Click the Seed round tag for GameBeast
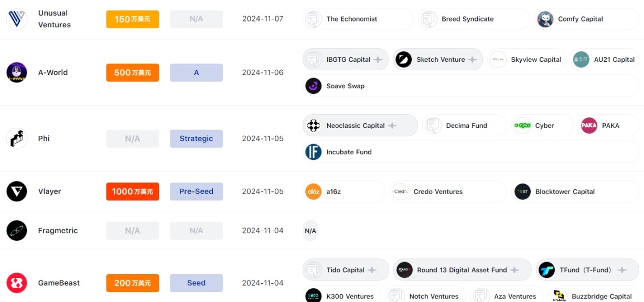 tap(196, 283)
